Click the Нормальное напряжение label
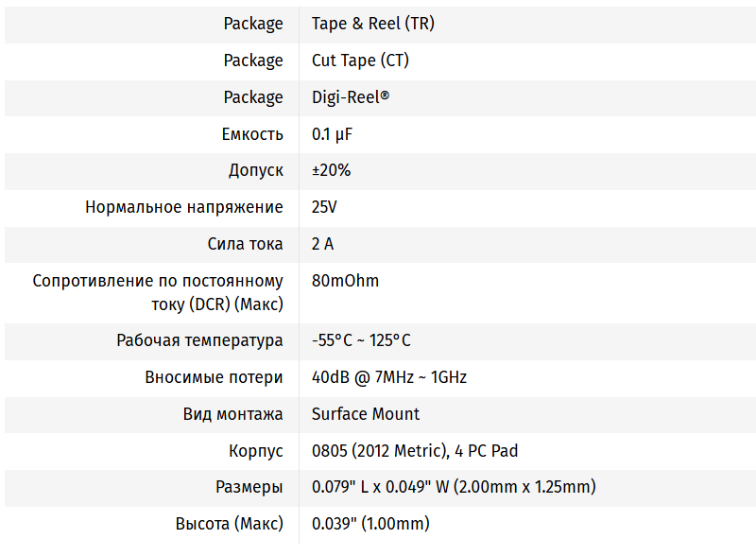Viewport: 756px width, 556px height. (183, 207)
